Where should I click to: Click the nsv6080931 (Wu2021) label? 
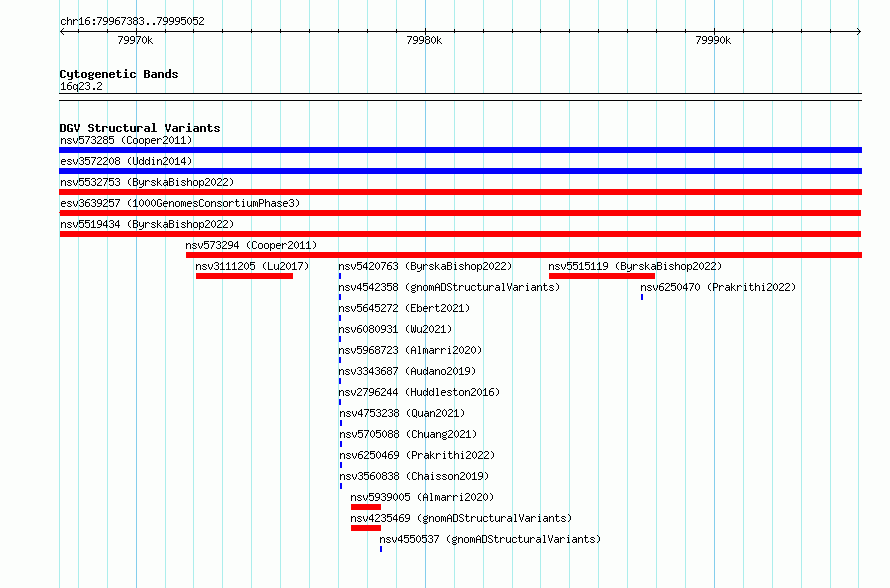(x=395, y=329)
